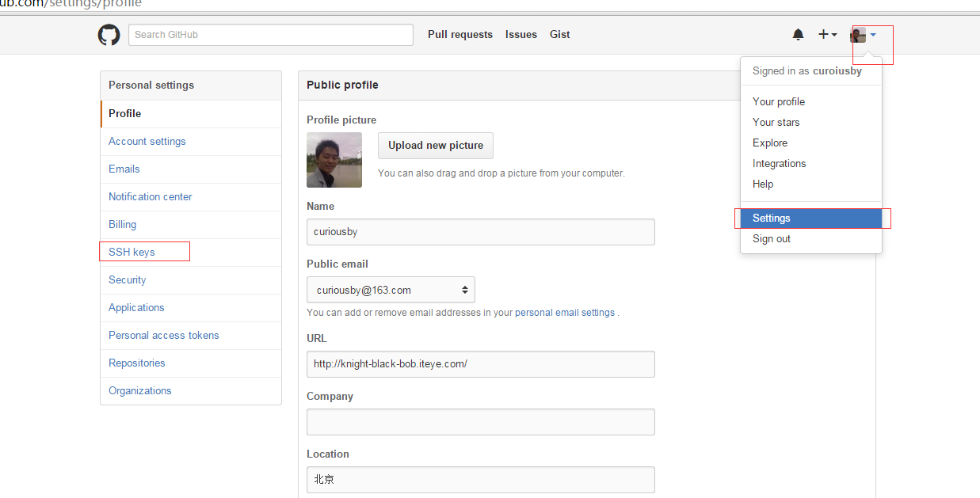Open Help from user menu

[x=811, y=184]
